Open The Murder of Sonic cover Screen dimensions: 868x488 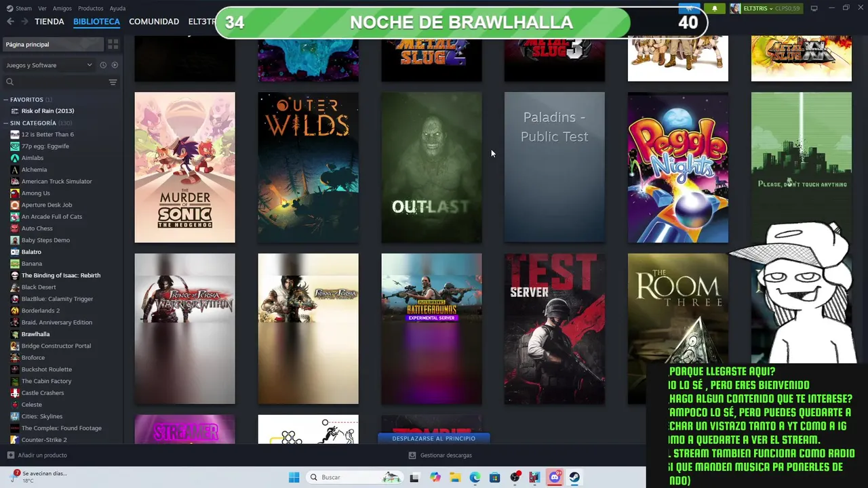[x=184, y=167]
